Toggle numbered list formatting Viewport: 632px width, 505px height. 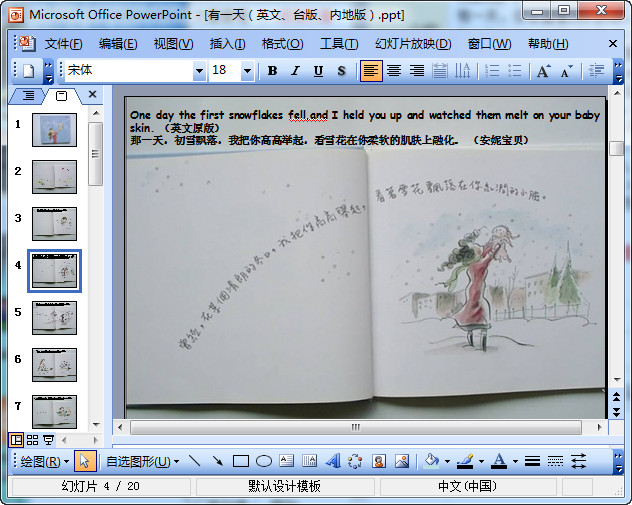[x=492, y=71]
